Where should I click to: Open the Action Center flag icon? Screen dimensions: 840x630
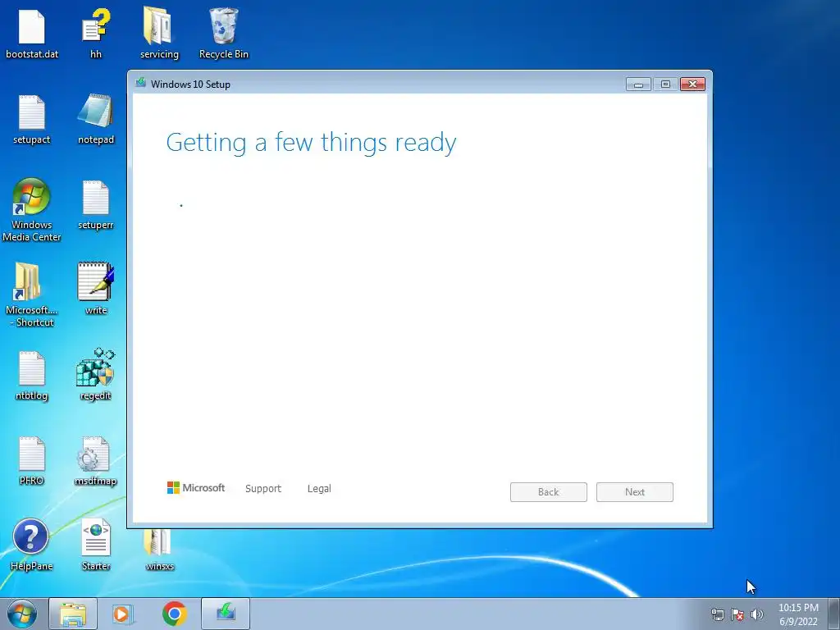tap(737, 614)
